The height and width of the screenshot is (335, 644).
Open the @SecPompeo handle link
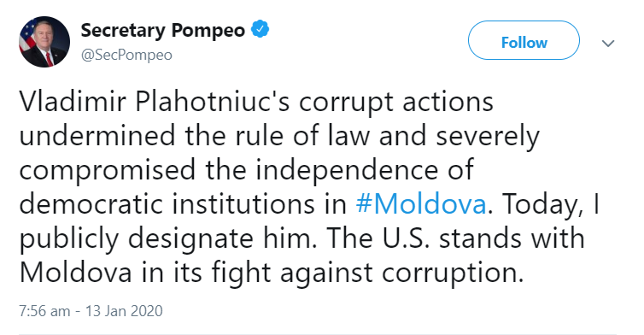[126, 55]
